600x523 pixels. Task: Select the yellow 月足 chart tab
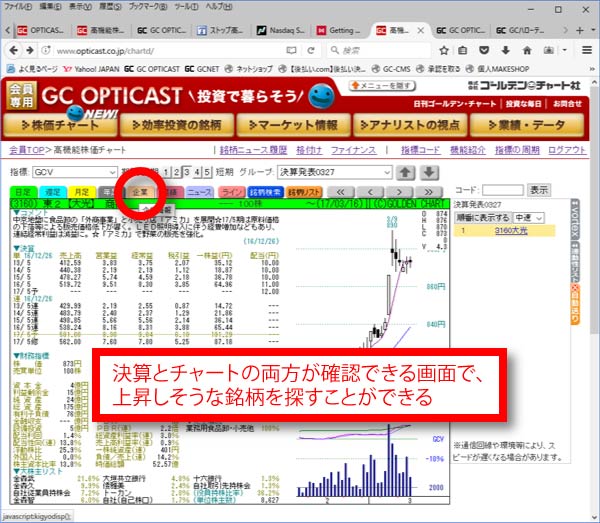(82, 192)
